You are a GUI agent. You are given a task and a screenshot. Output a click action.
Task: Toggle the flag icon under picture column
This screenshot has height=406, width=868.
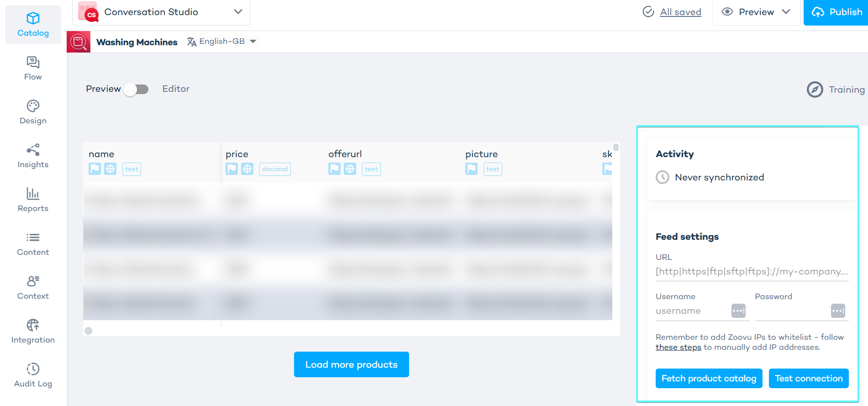(x=471, y=169)
